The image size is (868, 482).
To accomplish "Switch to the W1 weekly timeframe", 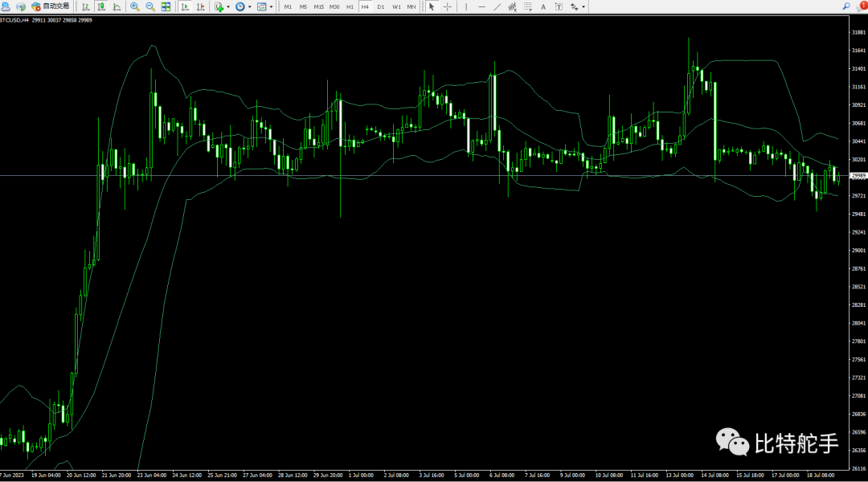I will 396,6.
